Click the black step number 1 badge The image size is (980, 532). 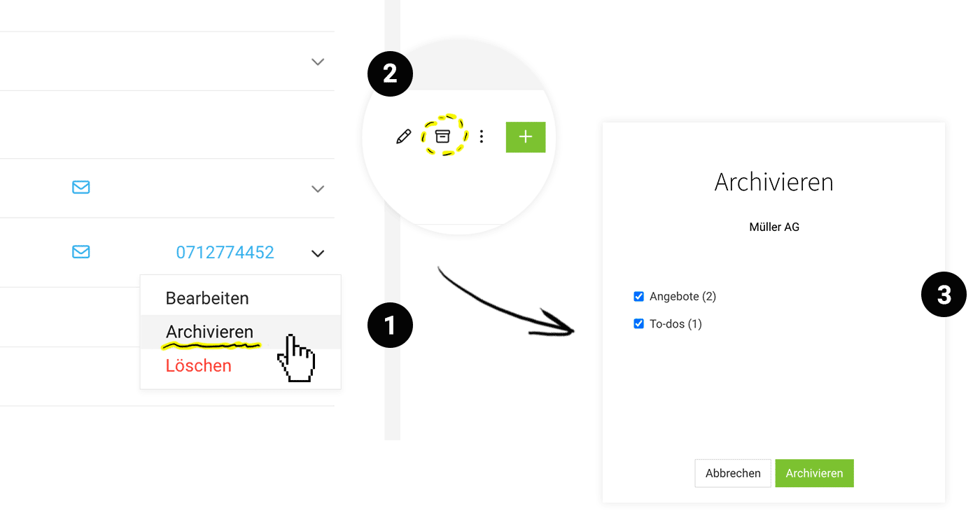point(390,325)
